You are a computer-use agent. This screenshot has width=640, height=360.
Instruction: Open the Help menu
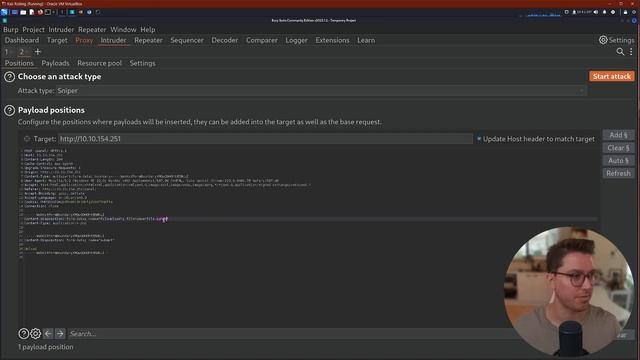pyautogui.click(x=148, y=29)
